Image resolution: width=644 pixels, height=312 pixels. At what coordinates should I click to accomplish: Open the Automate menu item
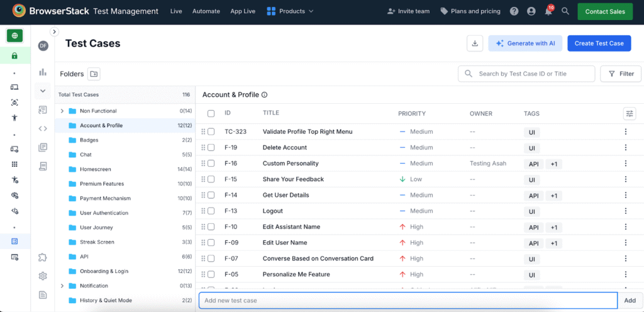pyautogui.click(x=206, y=11)
